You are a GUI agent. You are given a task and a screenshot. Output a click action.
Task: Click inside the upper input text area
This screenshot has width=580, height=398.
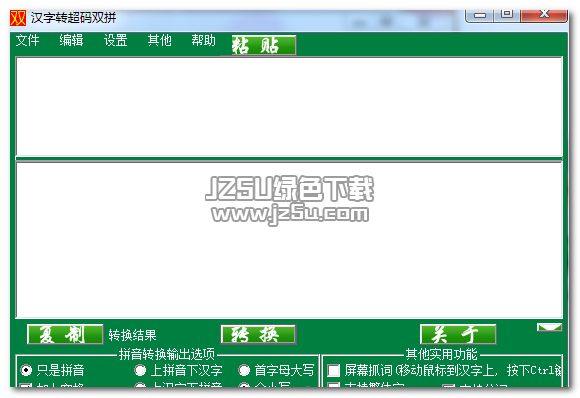pyautogui.click(x=289, y=107)
